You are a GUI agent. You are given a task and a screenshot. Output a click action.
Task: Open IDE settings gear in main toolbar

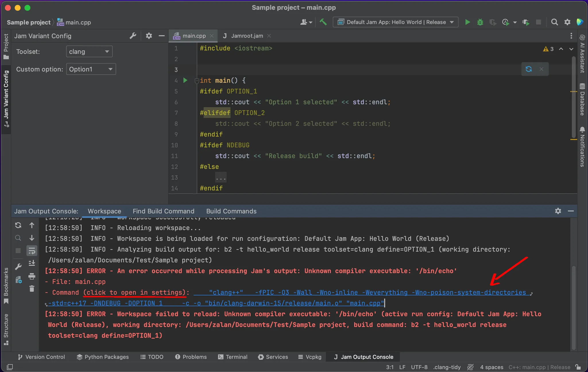pos(567,22)
